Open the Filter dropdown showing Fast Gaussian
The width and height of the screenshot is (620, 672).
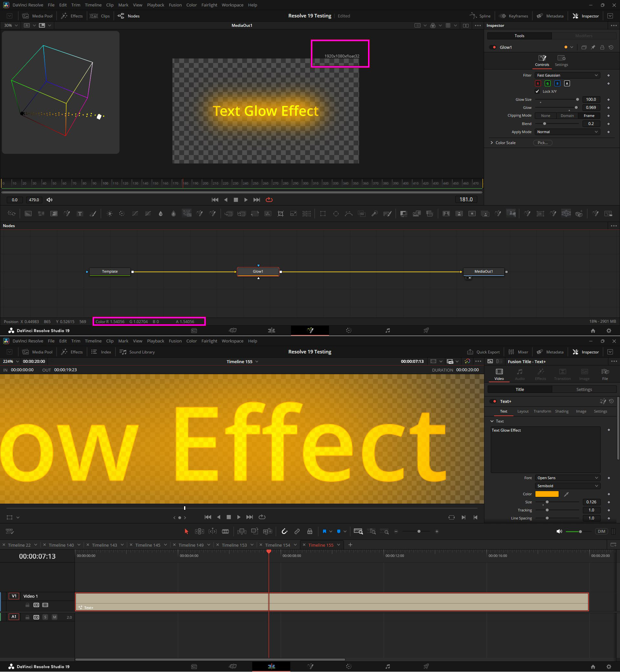[567, 75]
